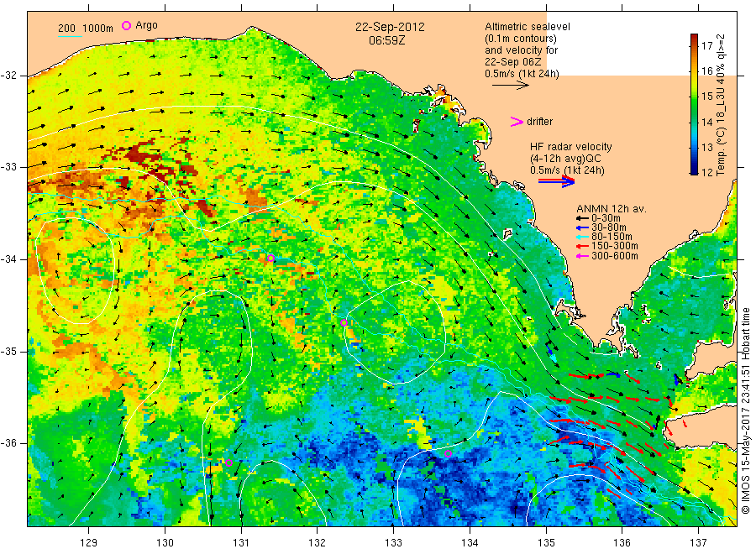Click the 'Argo' legend label
The height and width of the screenshot is (554, 756).
coord(146,25)
